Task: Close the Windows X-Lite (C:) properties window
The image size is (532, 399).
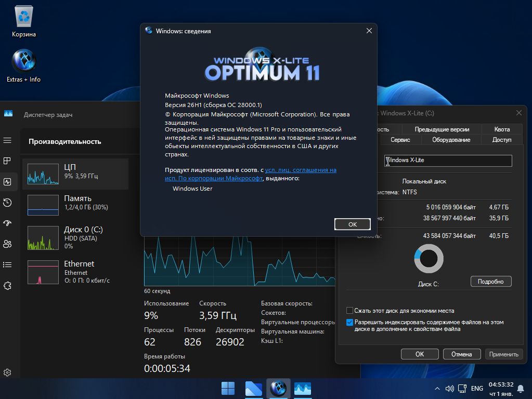Action: coord(519,113)
